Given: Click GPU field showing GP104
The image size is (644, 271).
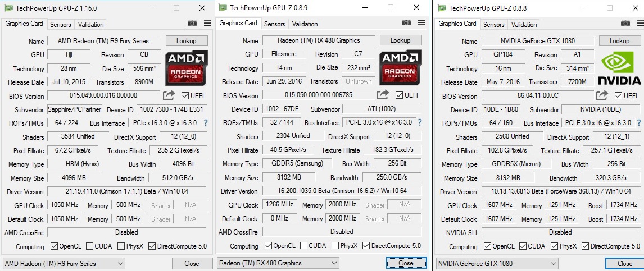Looking at the screenshot, I should point(503,54).
